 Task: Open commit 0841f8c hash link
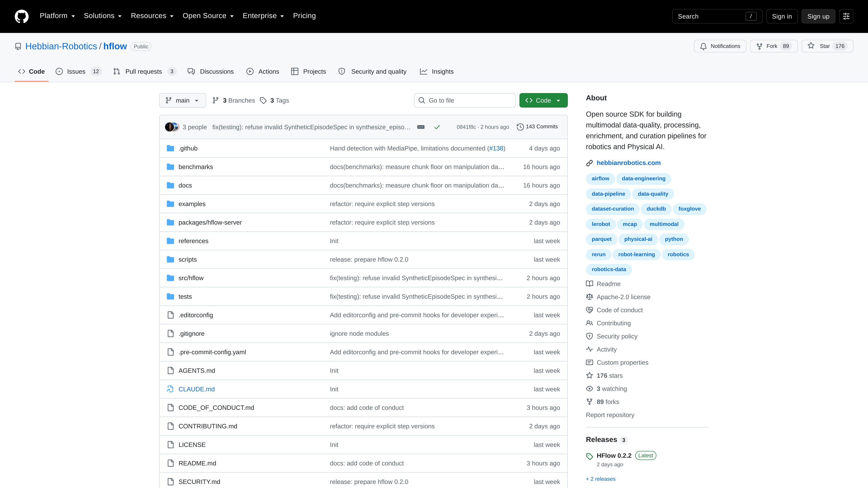(466, 127)
